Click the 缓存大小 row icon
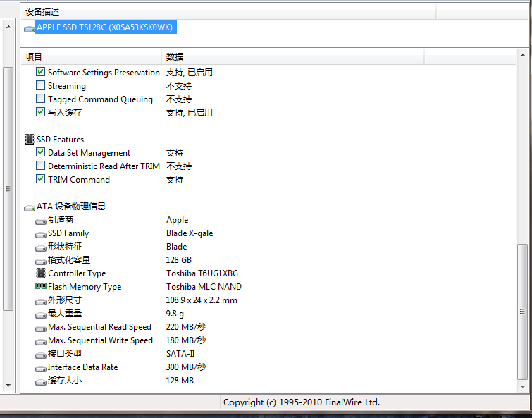The image size is (532, 418). pos(41,382)
